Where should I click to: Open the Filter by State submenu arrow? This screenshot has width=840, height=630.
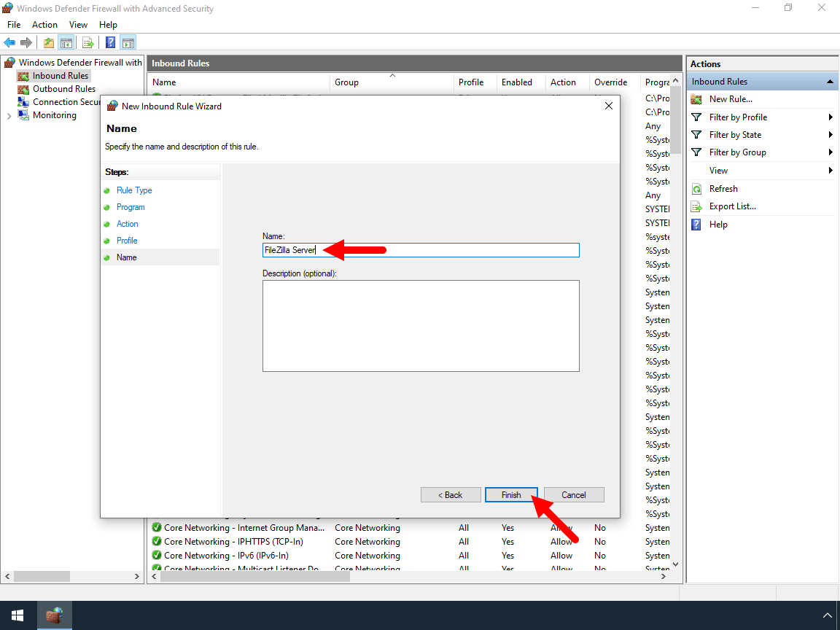[x=831, y=134]
